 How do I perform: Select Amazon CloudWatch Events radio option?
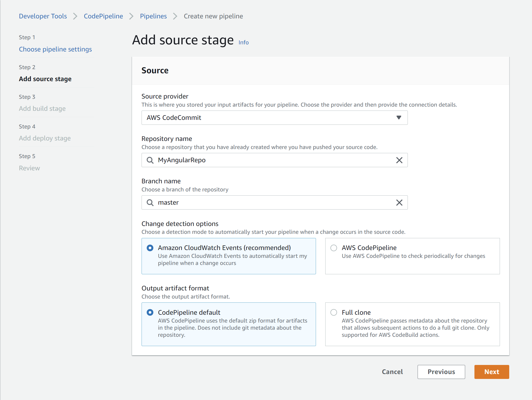[x=150, y=248]
